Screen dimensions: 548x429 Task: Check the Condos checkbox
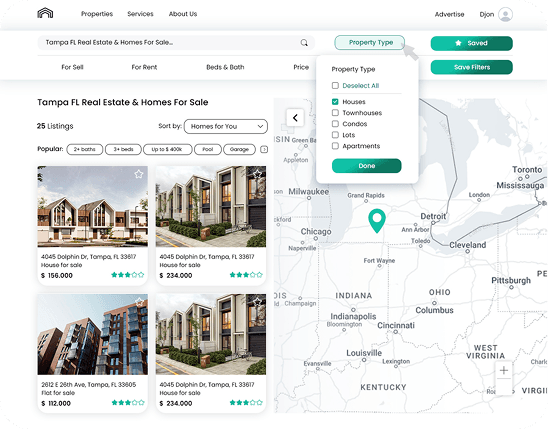[x=335, y=124]
